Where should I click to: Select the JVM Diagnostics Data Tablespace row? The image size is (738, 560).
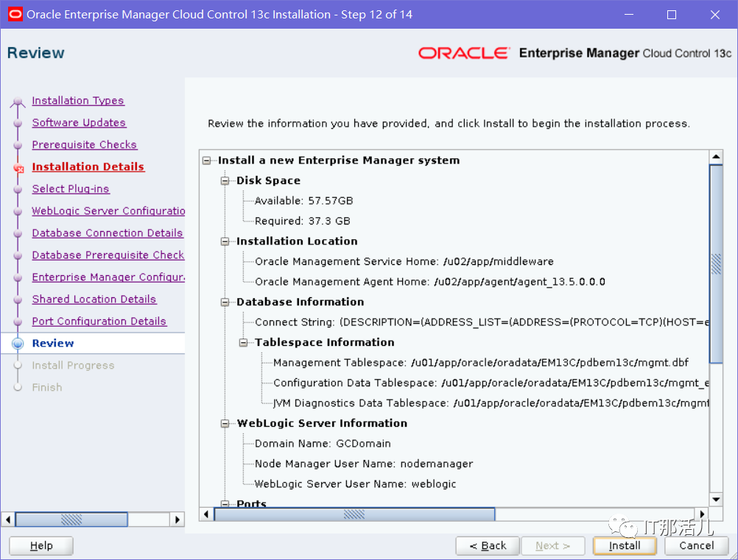pyautogui.click(x=491, y=403)
